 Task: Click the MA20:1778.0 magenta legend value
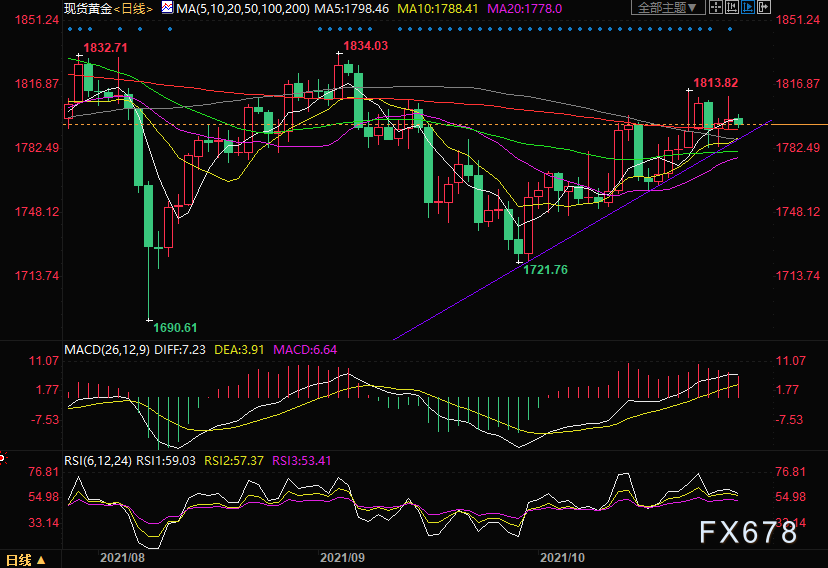click(524, 8)
